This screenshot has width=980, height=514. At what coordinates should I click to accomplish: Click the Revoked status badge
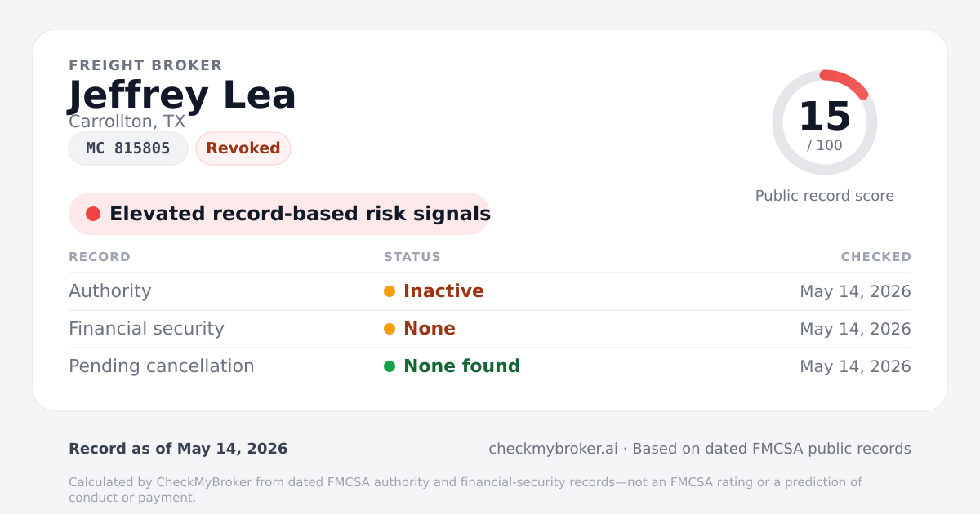click(243, 148)
